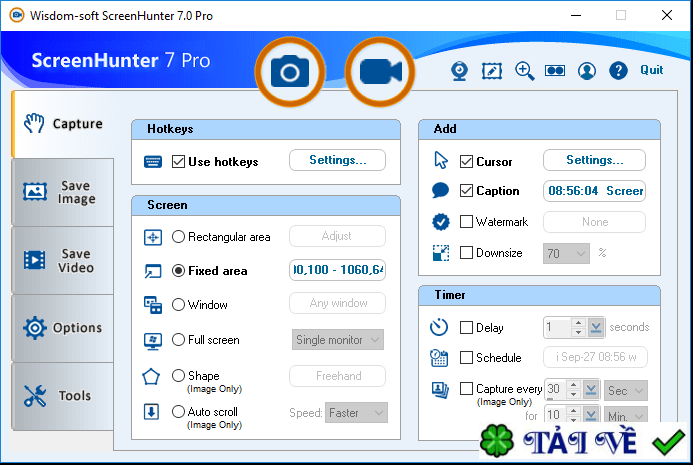
Task: Open the Capture every 30 value dropdown
Action: coord(591,389)
